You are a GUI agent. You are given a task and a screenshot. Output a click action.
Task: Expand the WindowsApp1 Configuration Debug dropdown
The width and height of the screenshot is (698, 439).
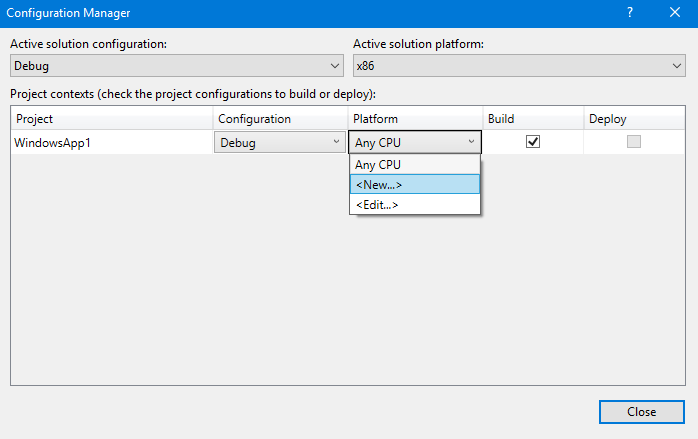pos(279,142)
